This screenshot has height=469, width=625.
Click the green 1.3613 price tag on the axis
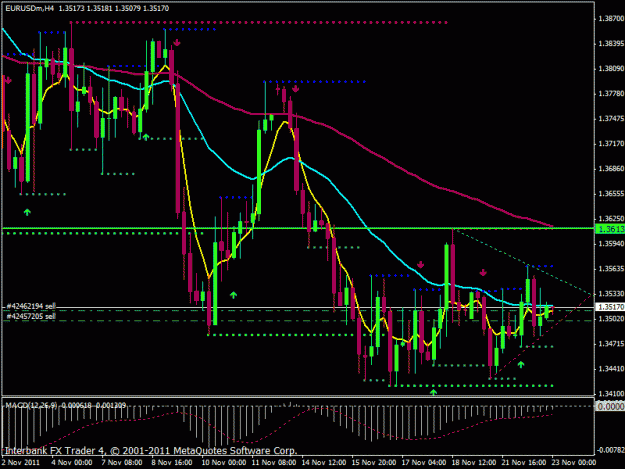pos(610,229)
